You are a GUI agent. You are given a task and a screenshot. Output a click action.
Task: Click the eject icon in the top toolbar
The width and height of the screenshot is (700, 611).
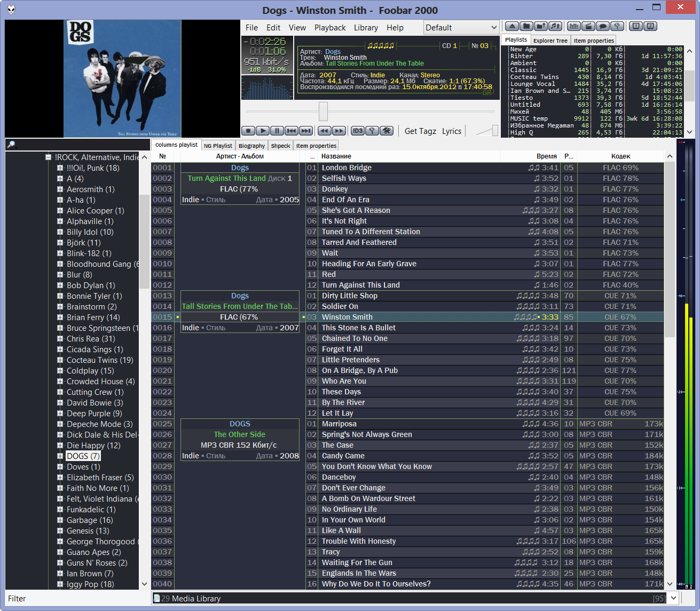pos(512,26)
